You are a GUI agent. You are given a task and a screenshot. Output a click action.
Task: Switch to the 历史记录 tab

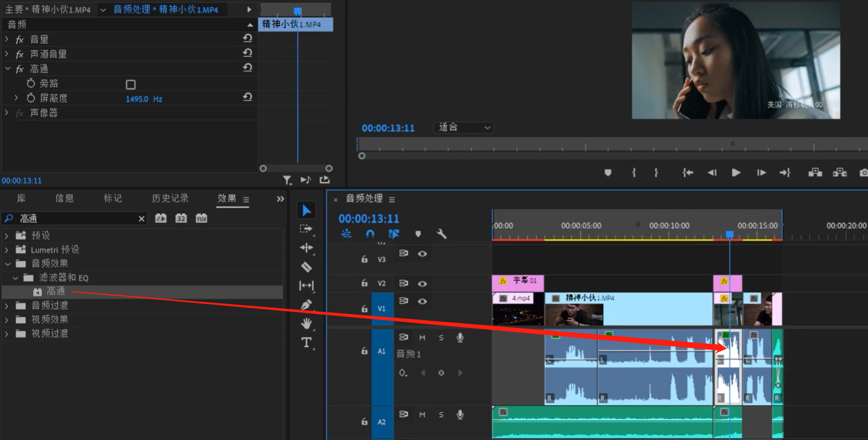tap(170, 198)
